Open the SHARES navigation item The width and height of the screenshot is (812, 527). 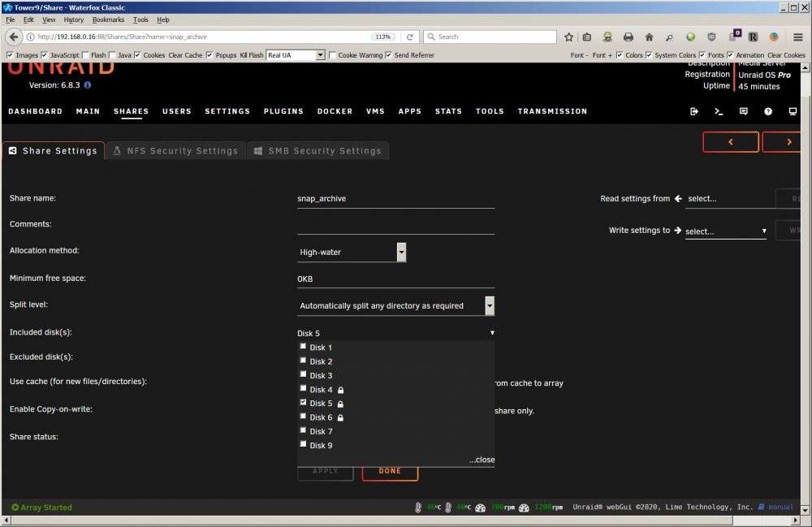click(x=131, y=111)
